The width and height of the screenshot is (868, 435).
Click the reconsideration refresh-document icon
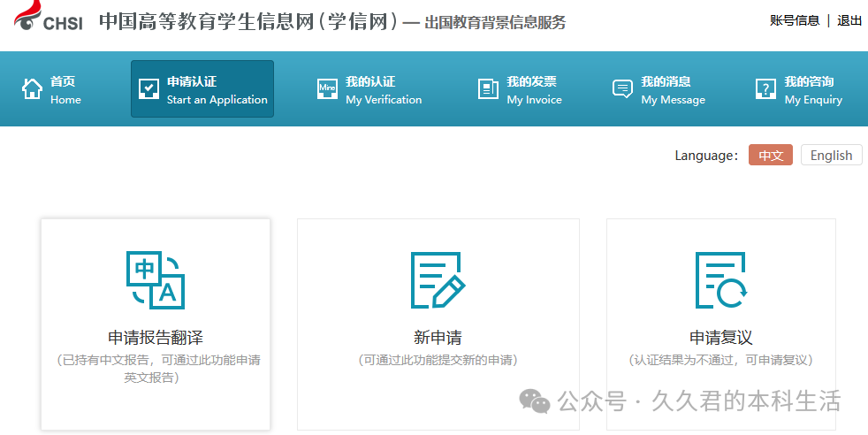click(x=721, y=280)
